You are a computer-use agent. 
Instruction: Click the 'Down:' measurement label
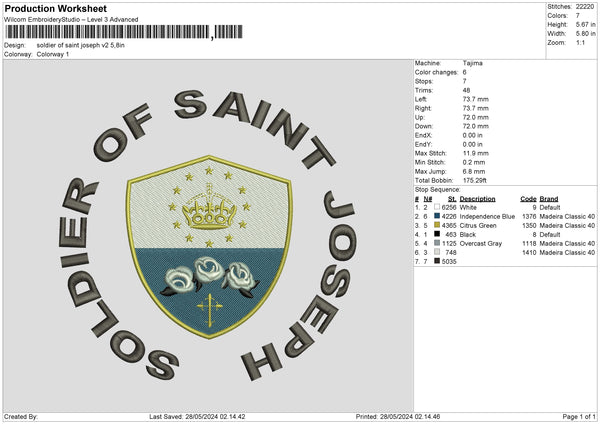(x=424, y=126)
